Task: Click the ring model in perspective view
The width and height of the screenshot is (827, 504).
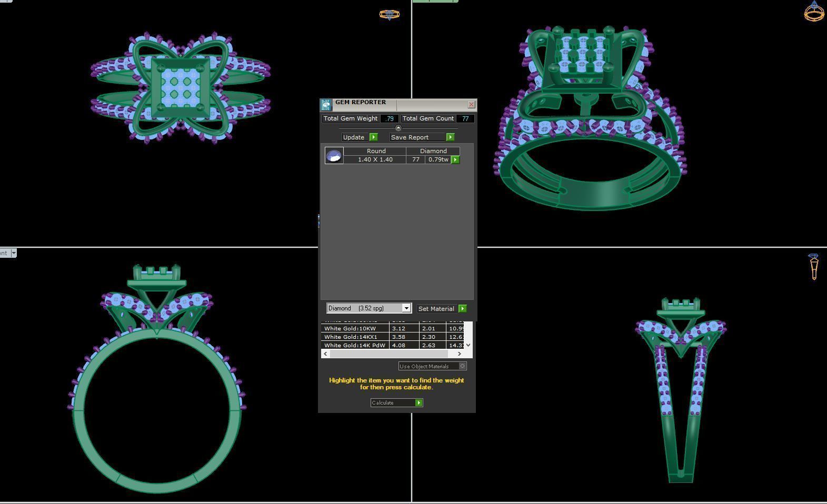Action: point(590,118)
